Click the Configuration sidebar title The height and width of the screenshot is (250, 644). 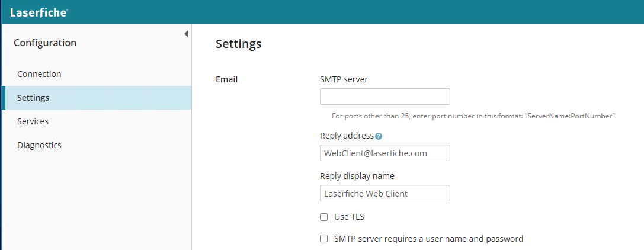[x=45, y=43]
